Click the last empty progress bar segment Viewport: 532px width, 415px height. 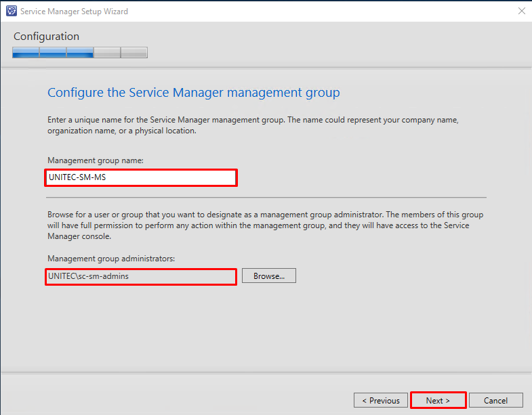point(134,53)
